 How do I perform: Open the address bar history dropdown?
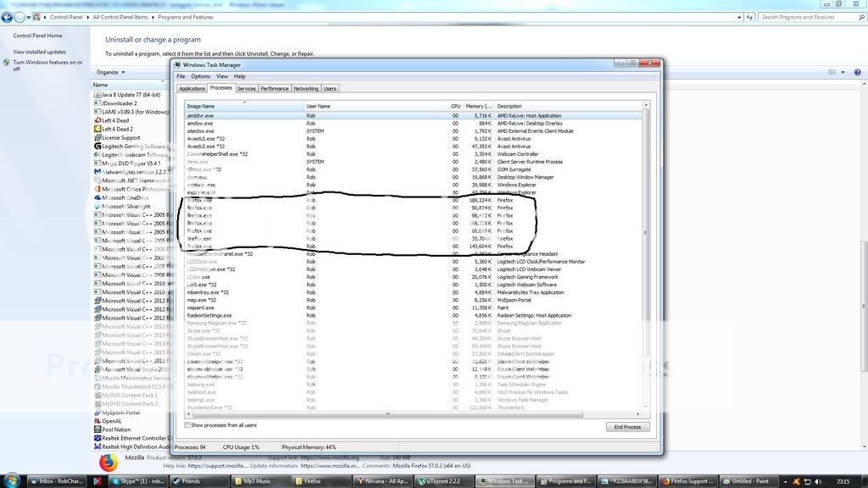[x=739, y=17]
